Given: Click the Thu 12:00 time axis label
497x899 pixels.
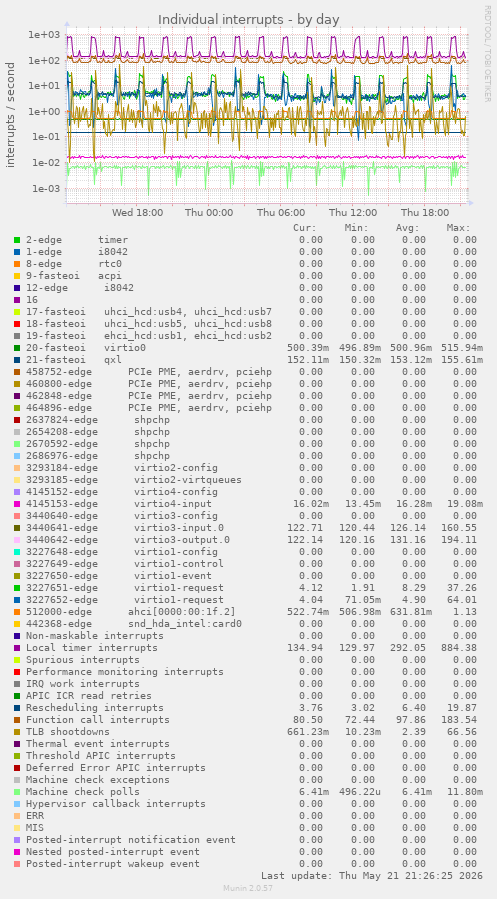Looking at the screenshot, I should coord(353,213).
